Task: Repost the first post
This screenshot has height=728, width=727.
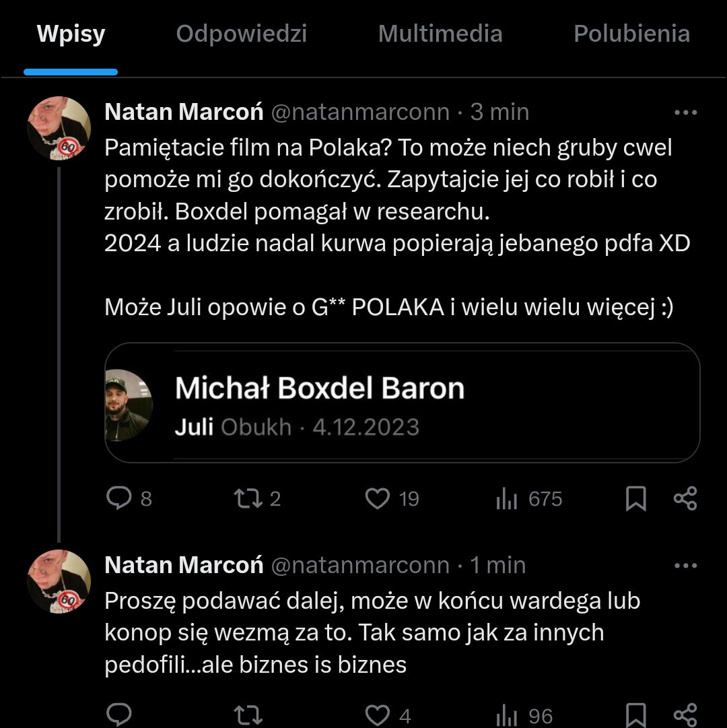Action: click(x=245, y=498)
